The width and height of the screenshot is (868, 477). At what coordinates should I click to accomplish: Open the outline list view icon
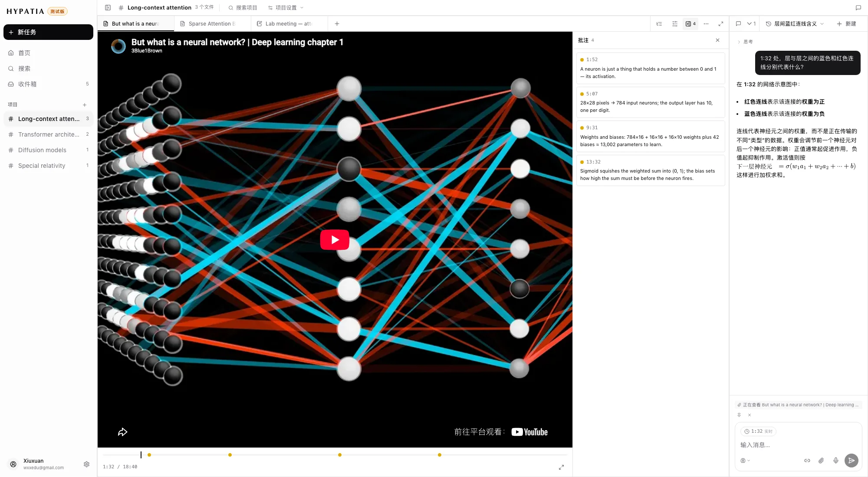659,24
